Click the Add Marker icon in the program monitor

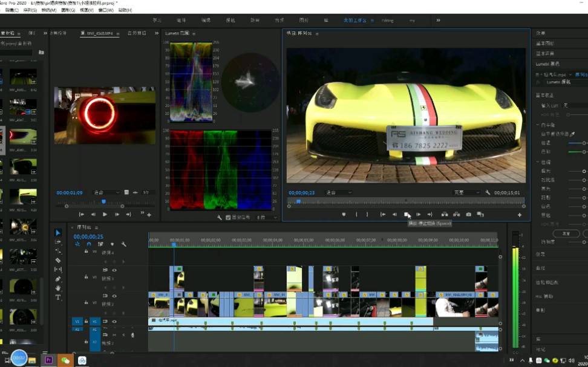344,213
